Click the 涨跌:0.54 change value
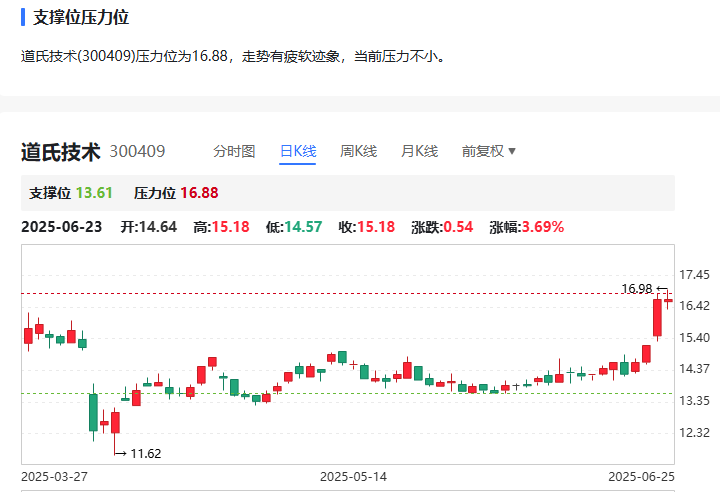The width and height of the screenshot is (720, 492). [x=442, y=227]
